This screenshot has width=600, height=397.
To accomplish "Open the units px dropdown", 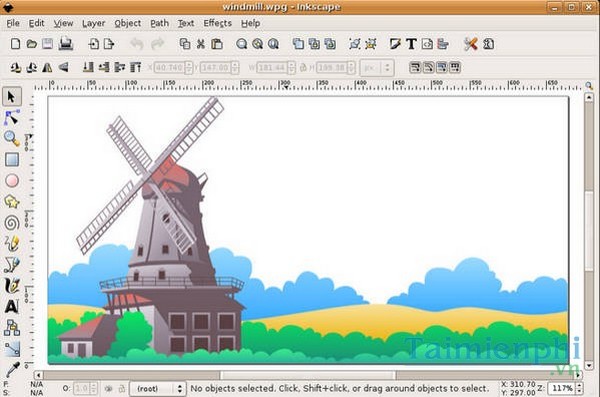I will pyautogui.click(x=377, y=68).
